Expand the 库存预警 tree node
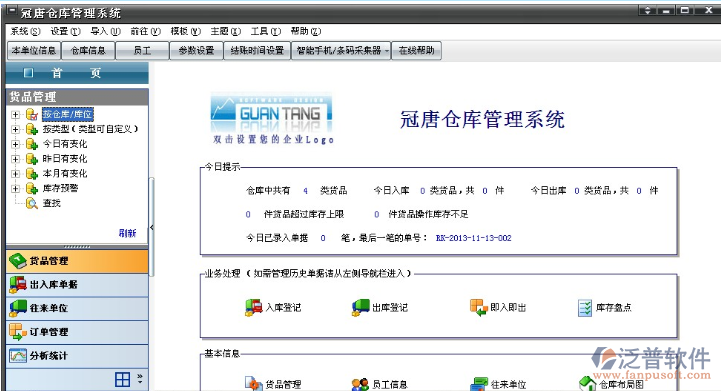Image resolution: width=721 pixels, height=391 pixels. point(15,188)
